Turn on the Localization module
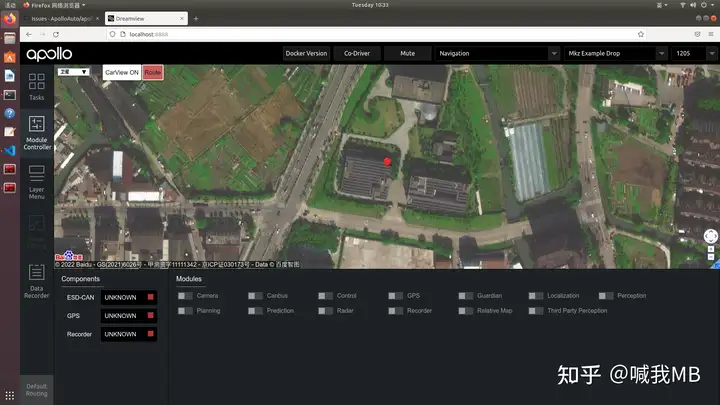Viewport: 720px width, 405px height. coord(536,296)
